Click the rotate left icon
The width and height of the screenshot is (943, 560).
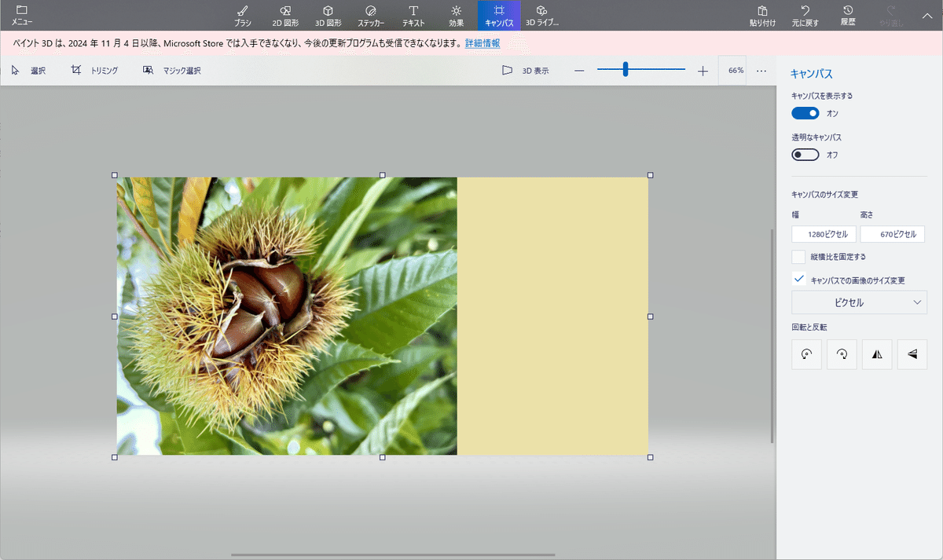pyautogui.click(x=806, y=354)
